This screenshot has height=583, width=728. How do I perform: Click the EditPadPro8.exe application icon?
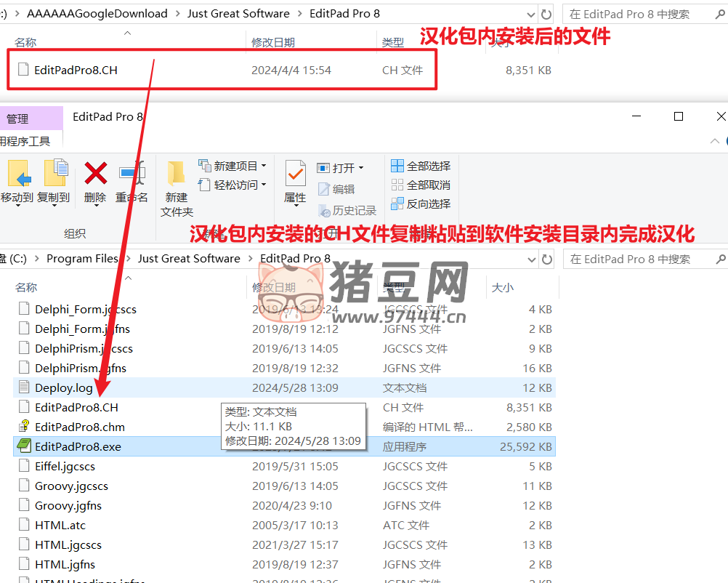click(25, 446)
